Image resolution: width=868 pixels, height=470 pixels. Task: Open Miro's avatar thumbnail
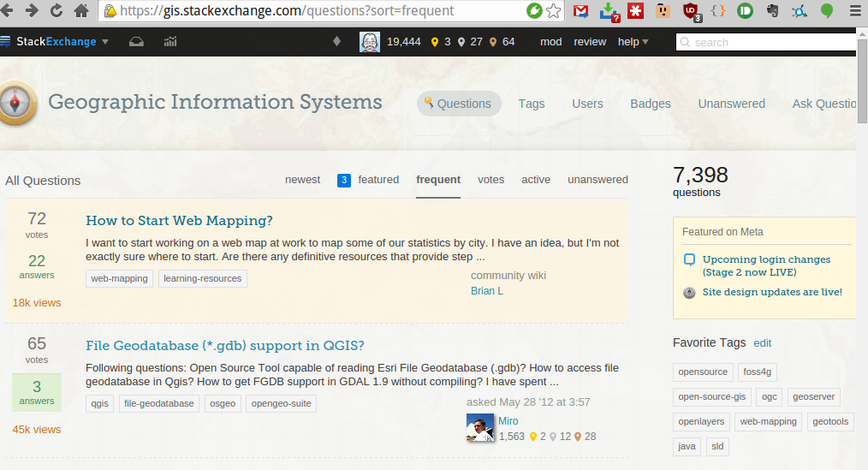[480, 427]
